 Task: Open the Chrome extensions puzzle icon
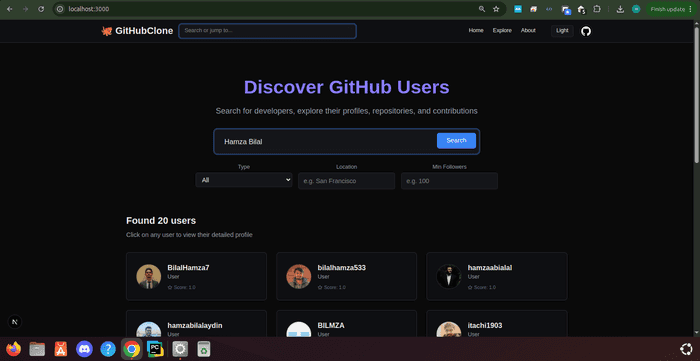pyautogui.click(x=597, y=9)
